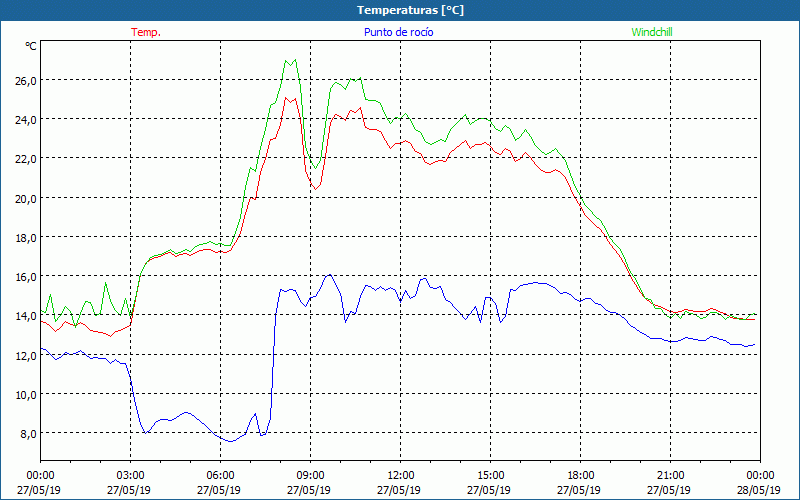
Task: Select the red 'Temp.' legend label
Action: (x=146, y=32)
